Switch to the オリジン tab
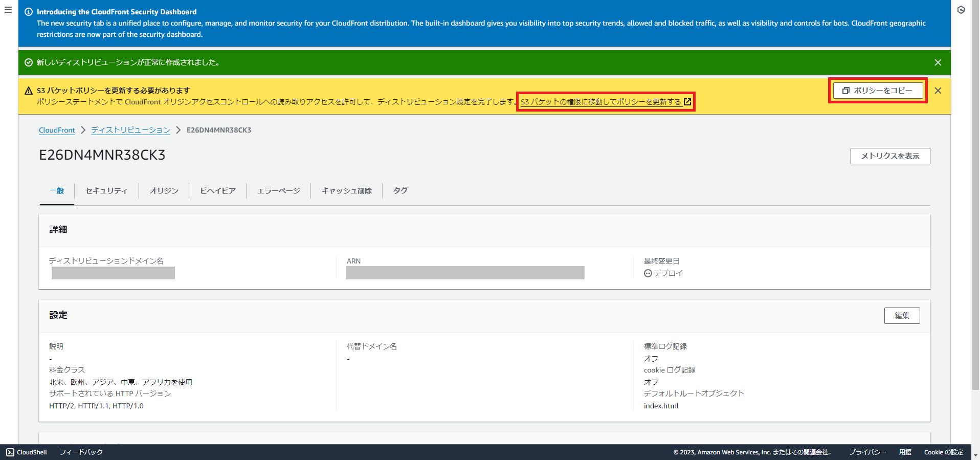Screen dimensions: 980x460 coord(164,191)
